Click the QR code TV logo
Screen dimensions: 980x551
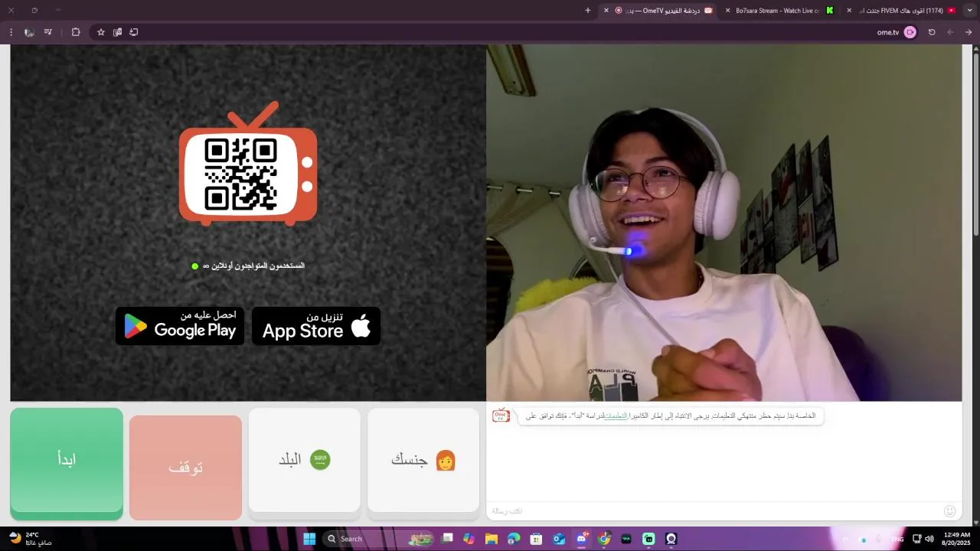(x=248, y=165)
